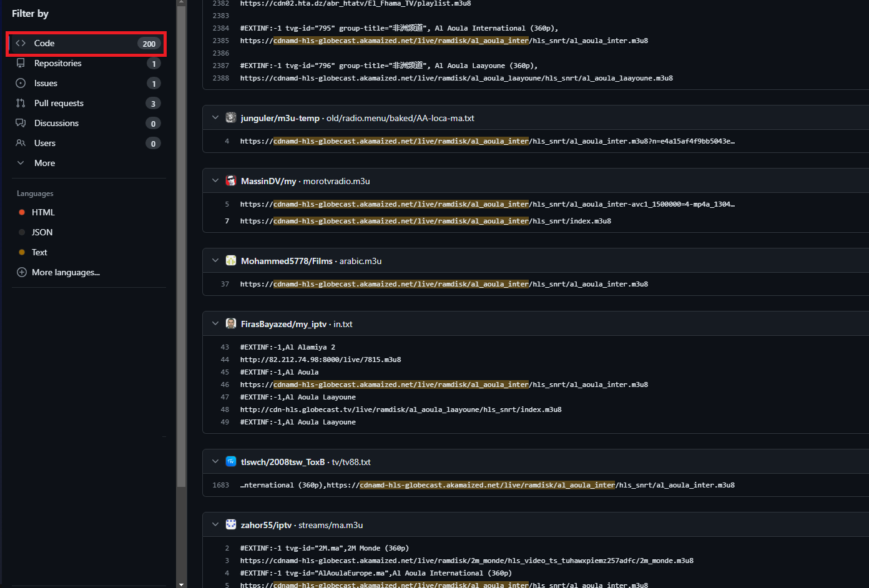Select the Pull requests filter
This screenshot has width=869, height=588.
point(87,103)
